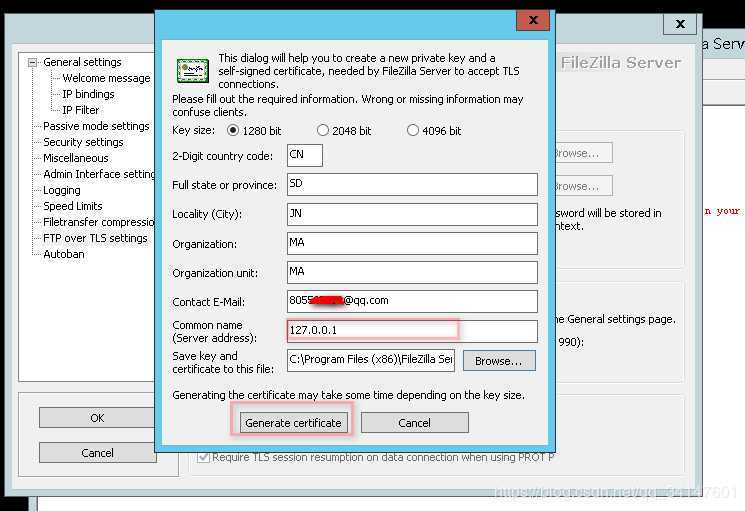Select Miscellaneous in options tree
Image resolution: width=745 pixels, height=511 pixels.
(x=76, y=158)
